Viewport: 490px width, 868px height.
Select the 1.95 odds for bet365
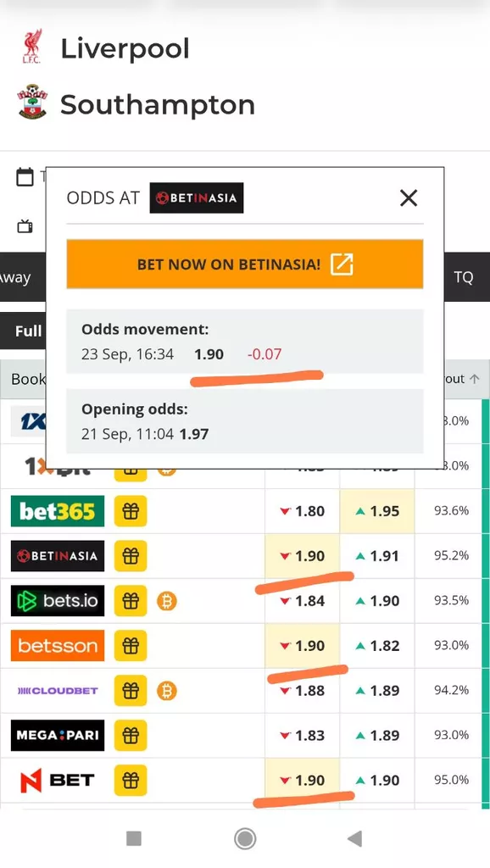[x=377, y=511]
